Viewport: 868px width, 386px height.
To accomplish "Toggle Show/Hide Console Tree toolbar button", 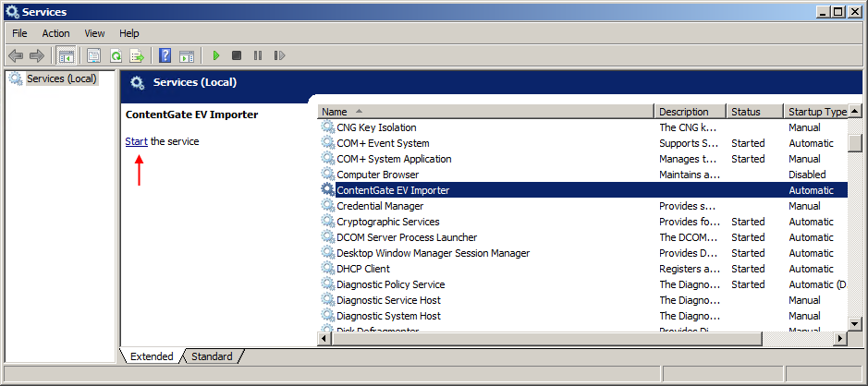I will (66, 56).
